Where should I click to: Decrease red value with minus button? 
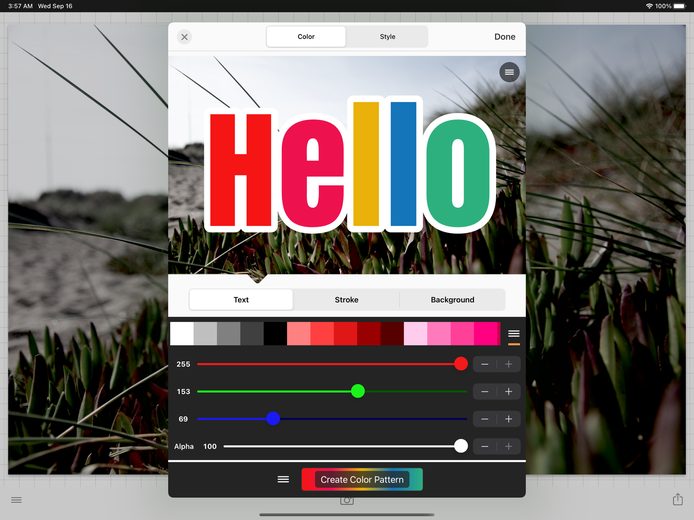(x=485, y=364)
